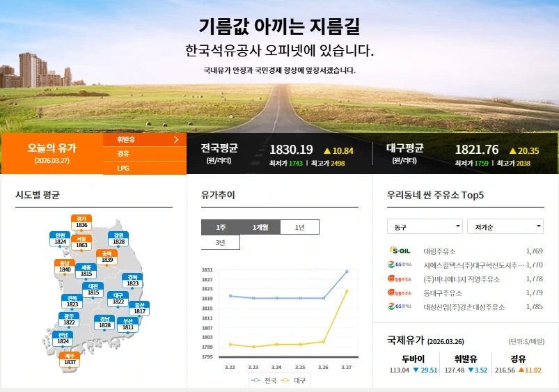Open (주)미니에너지 직영주유소 link

click(462, 279)
